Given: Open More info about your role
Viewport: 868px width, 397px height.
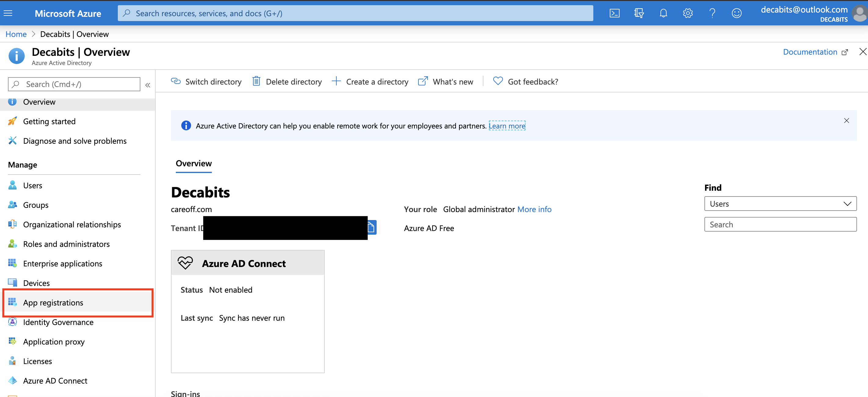Looking at the screenshot, I should coord(534,209).
